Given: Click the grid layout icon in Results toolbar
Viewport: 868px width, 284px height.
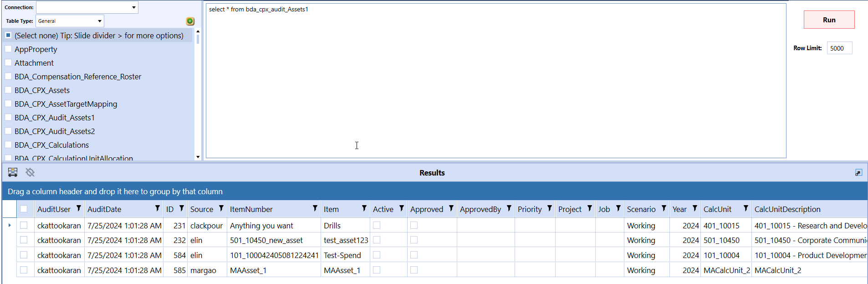Looking at the screenshot, I should 13,172.
